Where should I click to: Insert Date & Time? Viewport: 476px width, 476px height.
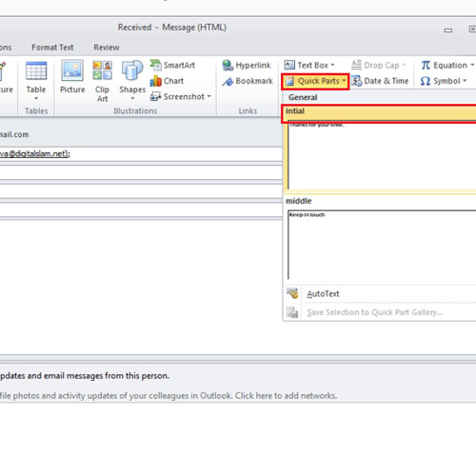point(380,81)
